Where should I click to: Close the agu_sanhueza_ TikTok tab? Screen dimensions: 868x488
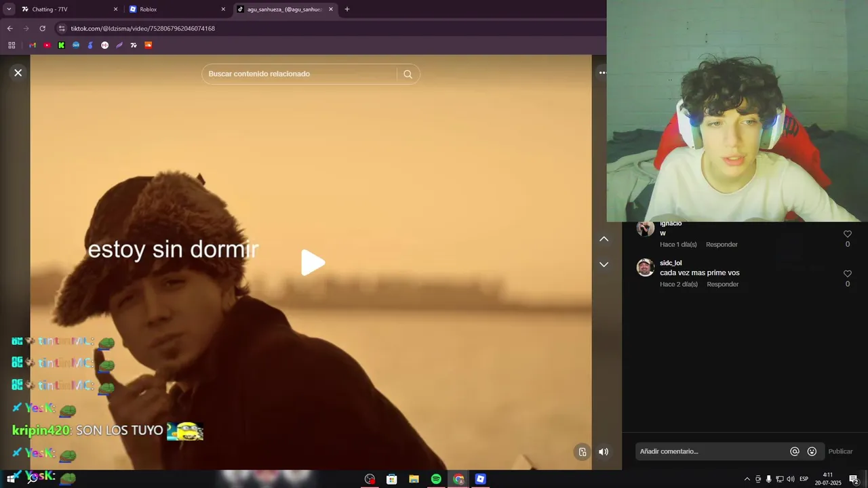[331, 9]
